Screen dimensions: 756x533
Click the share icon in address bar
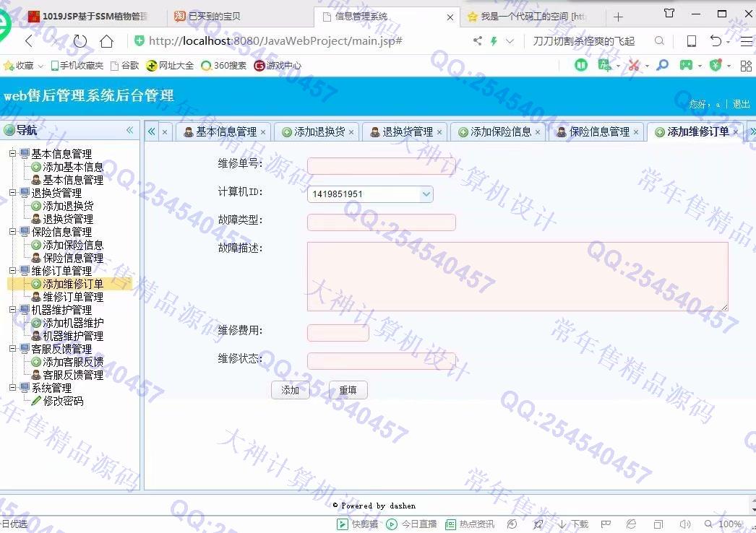477,41
